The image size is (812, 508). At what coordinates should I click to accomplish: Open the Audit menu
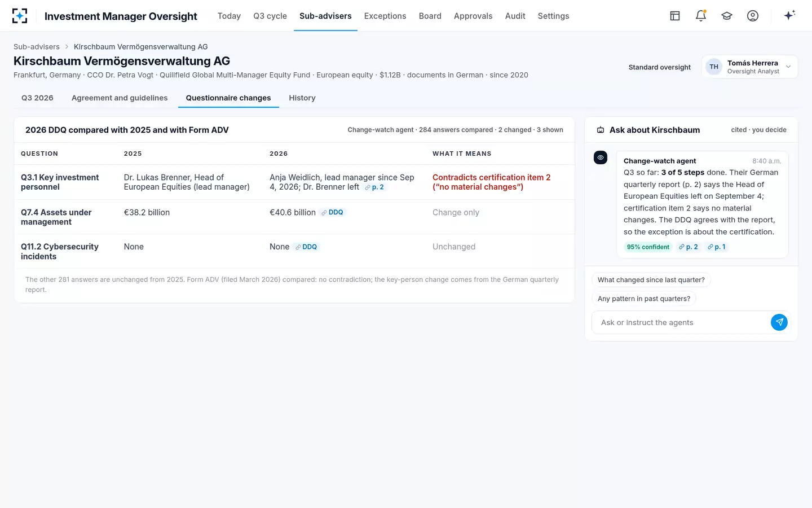[515, 16]
